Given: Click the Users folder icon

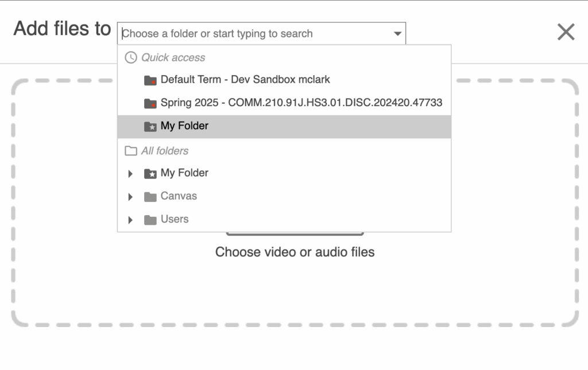Looking at the screenshot, I should [150, 220].
